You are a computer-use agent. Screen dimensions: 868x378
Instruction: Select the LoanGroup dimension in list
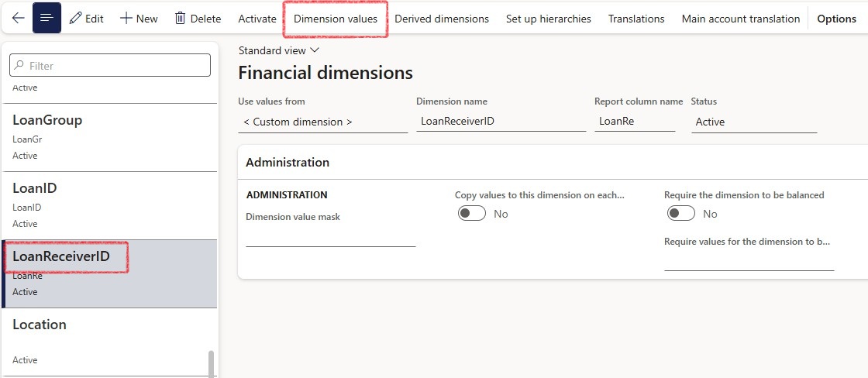click(109, 137)
